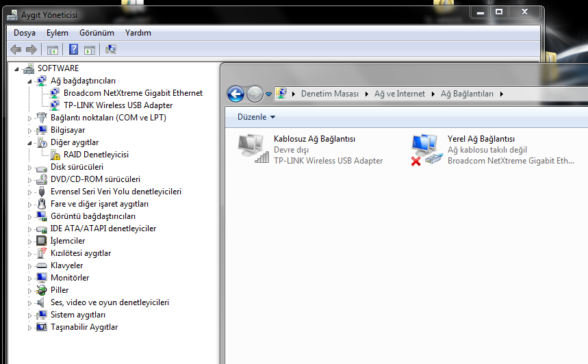The image size is (588, 364).
Task: Open the Yardım menu
Action: (138, 33)
